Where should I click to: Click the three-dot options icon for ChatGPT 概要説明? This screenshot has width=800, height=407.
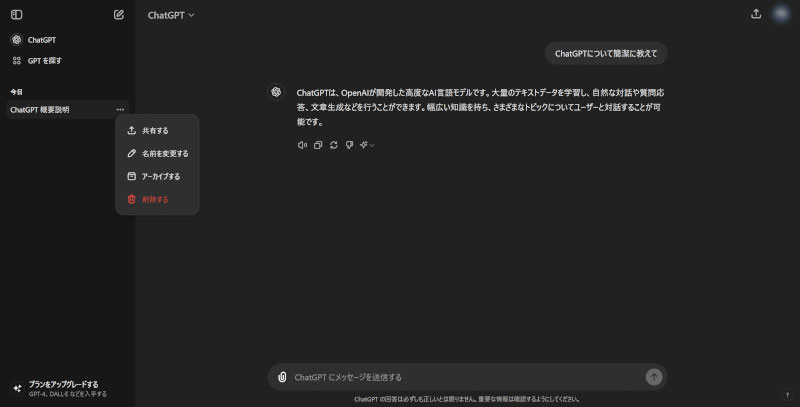(x=120, y=110)
